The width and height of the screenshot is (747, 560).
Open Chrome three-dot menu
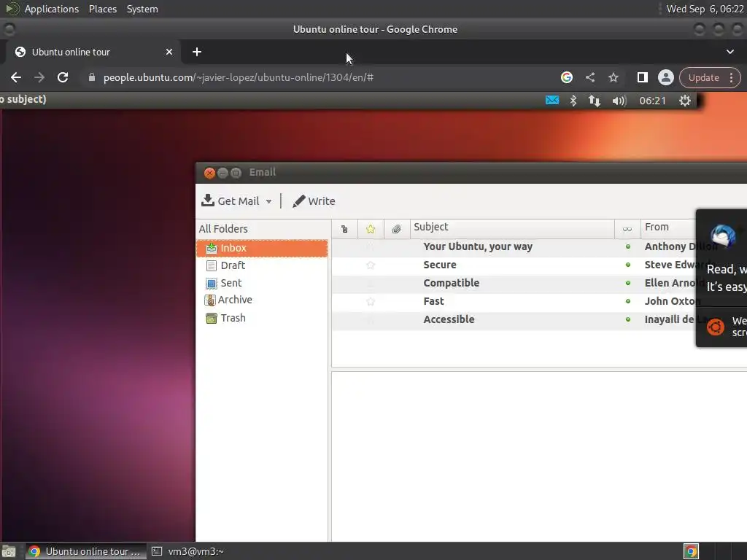click(731, 77)
